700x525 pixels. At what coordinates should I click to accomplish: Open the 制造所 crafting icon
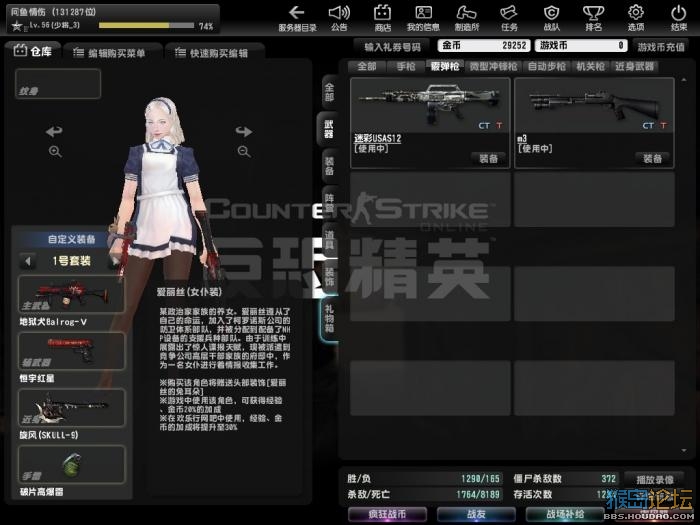[467, 18]
